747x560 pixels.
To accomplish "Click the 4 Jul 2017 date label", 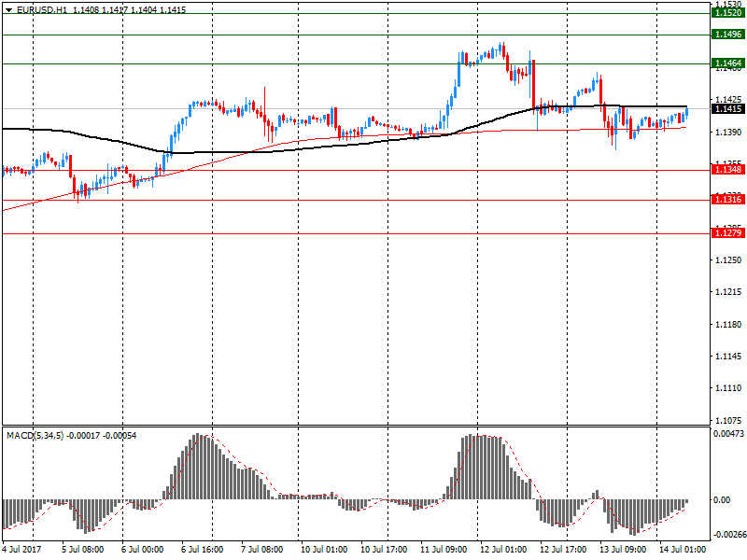I will click(21, 550).
